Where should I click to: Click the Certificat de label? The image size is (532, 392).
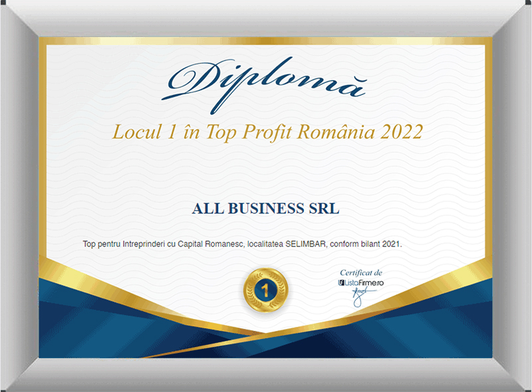pos(361,272)
